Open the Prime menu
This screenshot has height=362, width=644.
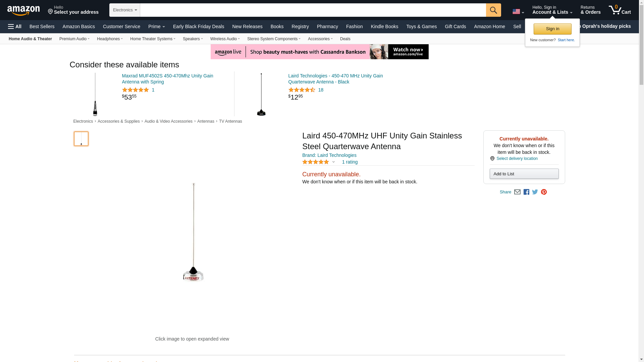[157, 26]
